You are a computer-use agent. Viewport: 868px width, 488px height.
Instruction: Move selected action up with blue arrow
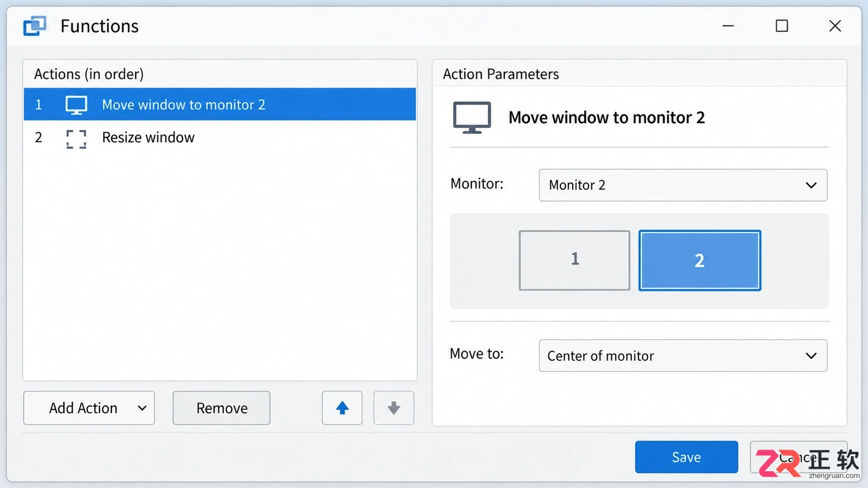pyautogui.click(x=342, y=408)
